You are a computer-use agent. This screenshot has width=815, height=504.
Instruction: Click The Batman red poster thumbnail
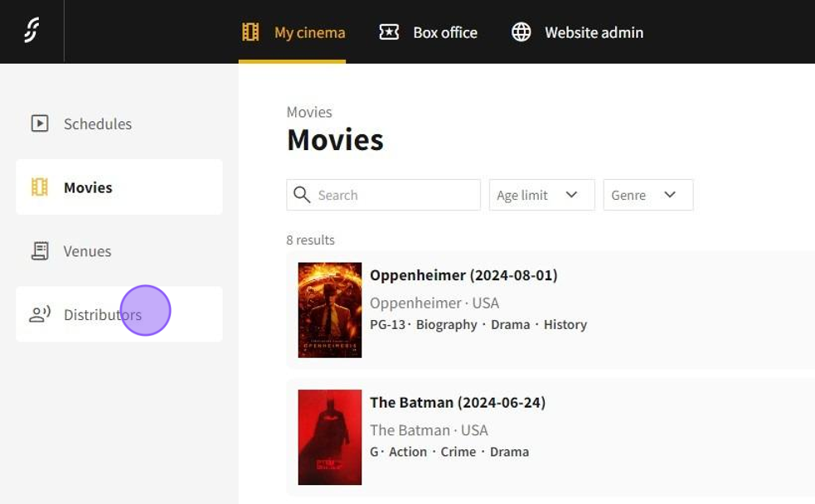point(330,437)
